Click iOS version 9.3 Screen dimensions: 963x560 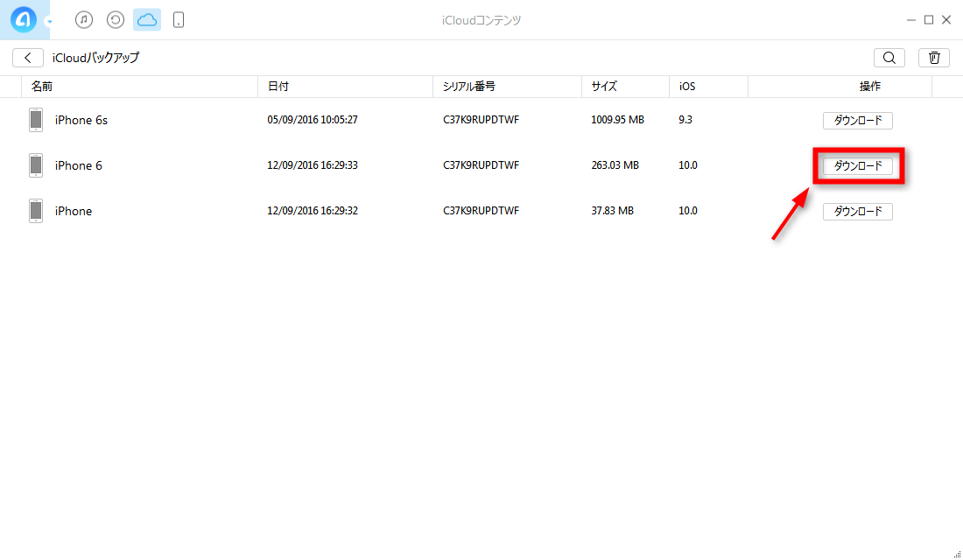[685, 120]
